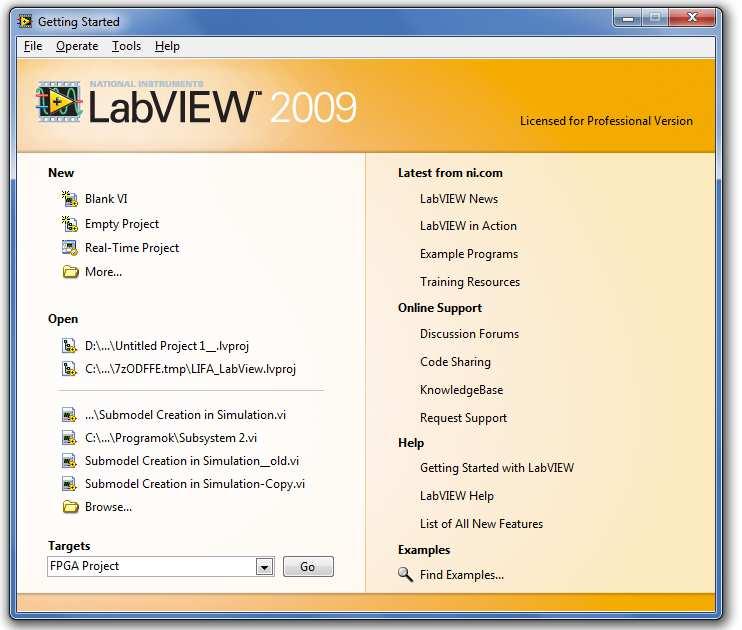Click the Real-Time Project icon
Viewport: 742px width, 630px height.
[70, 248]
